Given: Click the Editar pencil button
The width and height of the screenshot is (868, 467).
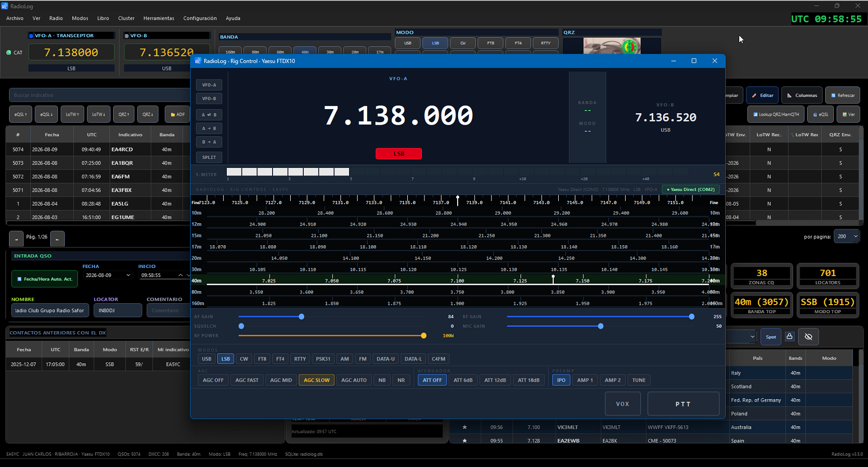Looking at the screenshot, I should pos(762,95).
